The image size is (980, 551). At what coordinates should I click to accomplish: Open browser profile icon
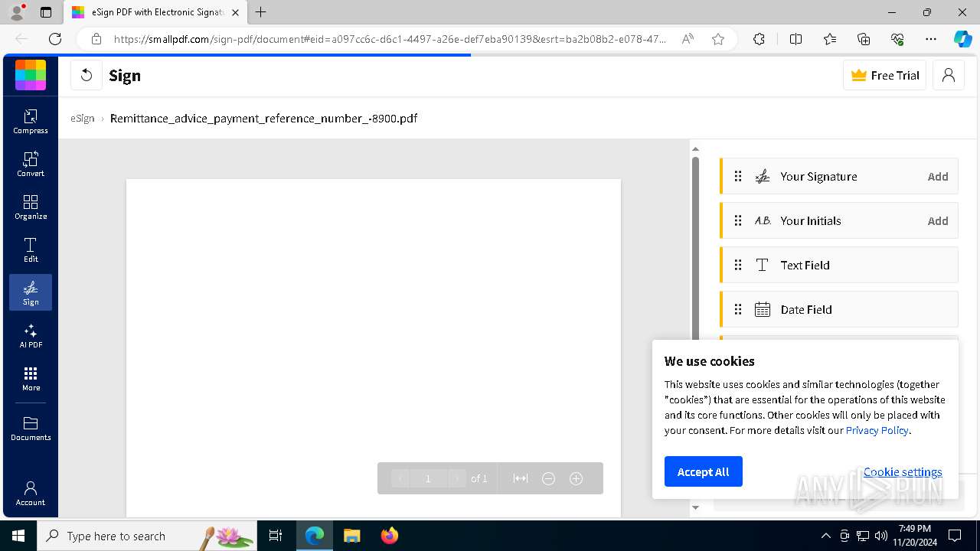[x=17, y=12]
